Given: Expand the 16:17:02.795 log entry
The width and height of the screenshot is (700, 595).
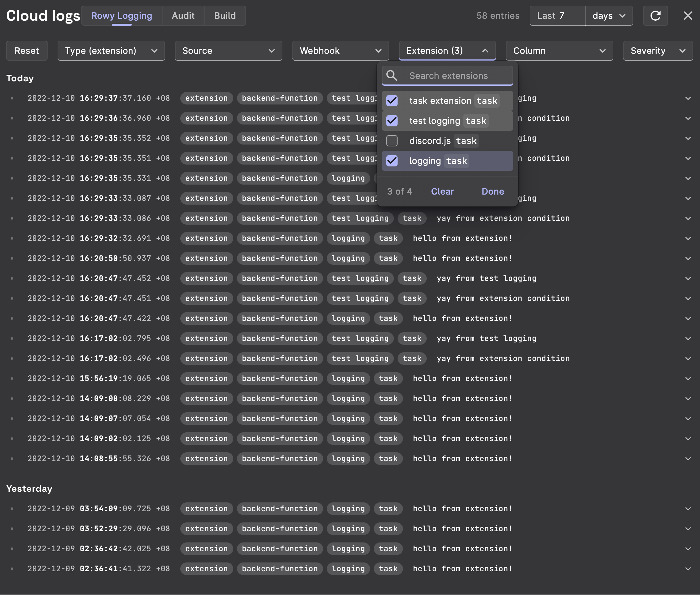Looking at the screenshot, I should coord(688,339).
